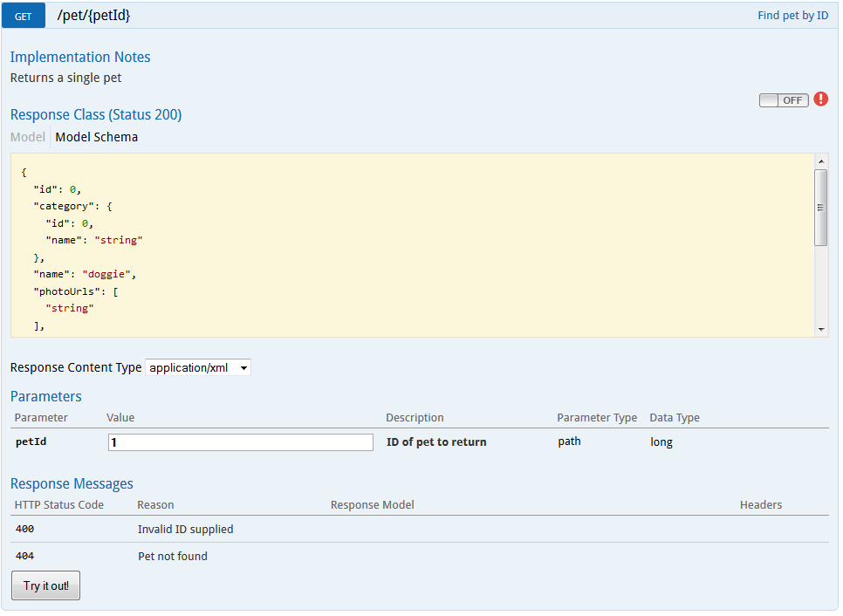843x616 pixels.
Task: Click the Response Class (Status 200) heading
Action: pyautogui.click(x=96, y=115)
